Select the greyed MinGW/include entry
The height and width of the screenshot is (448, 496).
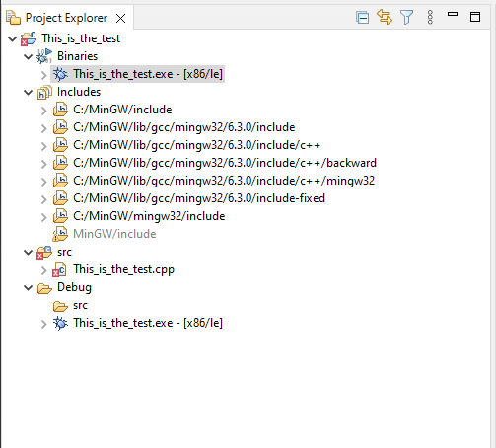coord(114,234)
